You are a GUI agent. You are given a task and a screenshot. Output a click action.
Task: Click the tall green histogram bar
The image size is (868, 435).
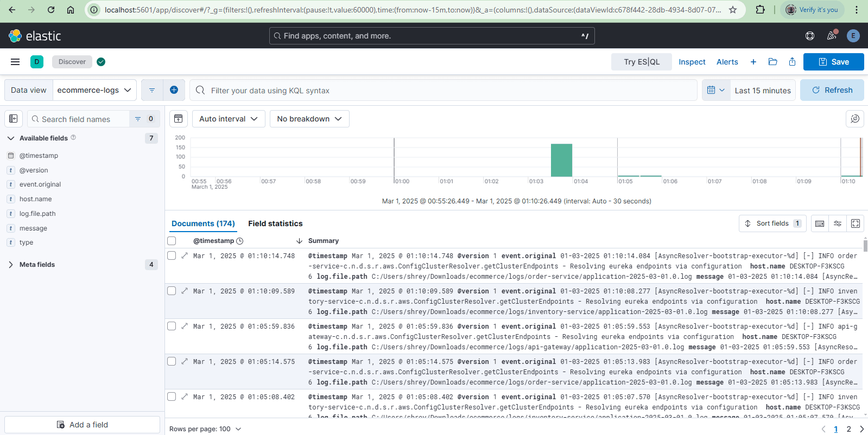tap(561, 160)
